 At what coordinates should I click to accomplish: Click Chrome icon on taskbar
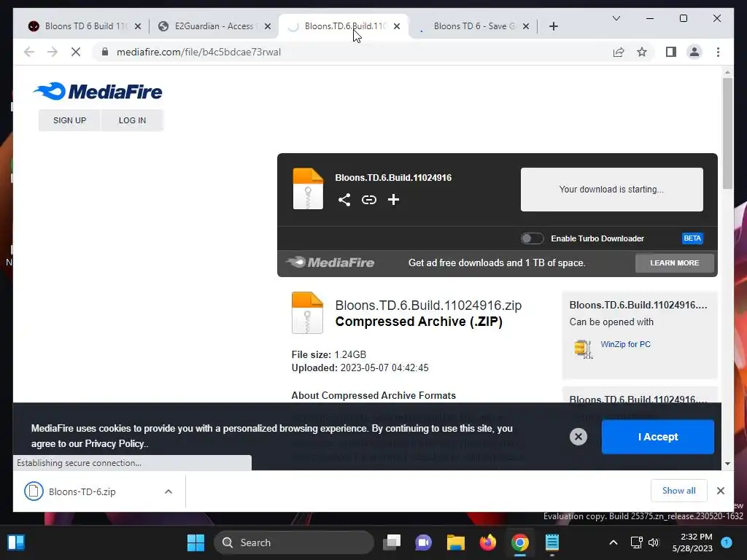pyautogui.click(x=519, y=542)
